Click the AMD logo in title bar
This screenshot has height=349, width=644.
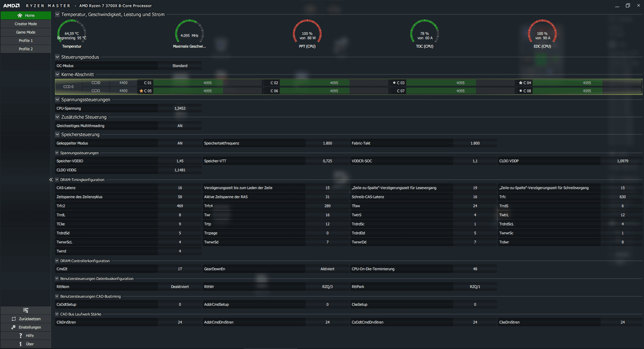click(11, 6)
